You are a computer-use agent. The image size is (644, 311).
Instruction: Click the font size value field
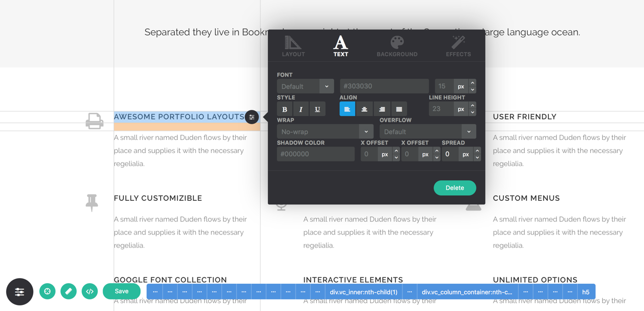[x=444, y=87]
